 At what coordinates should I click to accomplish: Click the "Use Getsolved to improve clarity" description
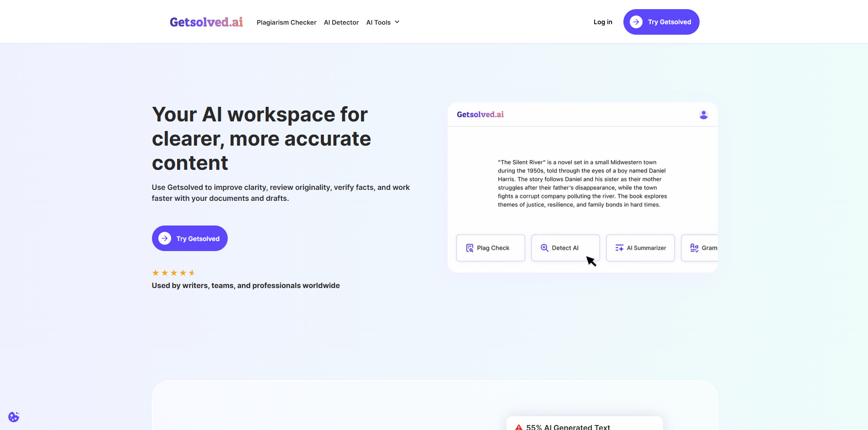pyautogui.click(x=281, y=193)
